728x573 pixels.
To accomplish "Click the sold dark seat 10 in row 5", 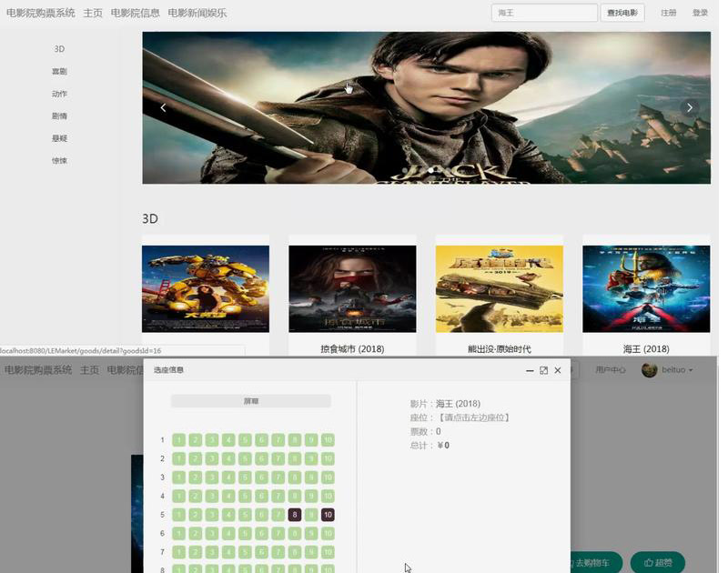I will click(x=328, y=515).
